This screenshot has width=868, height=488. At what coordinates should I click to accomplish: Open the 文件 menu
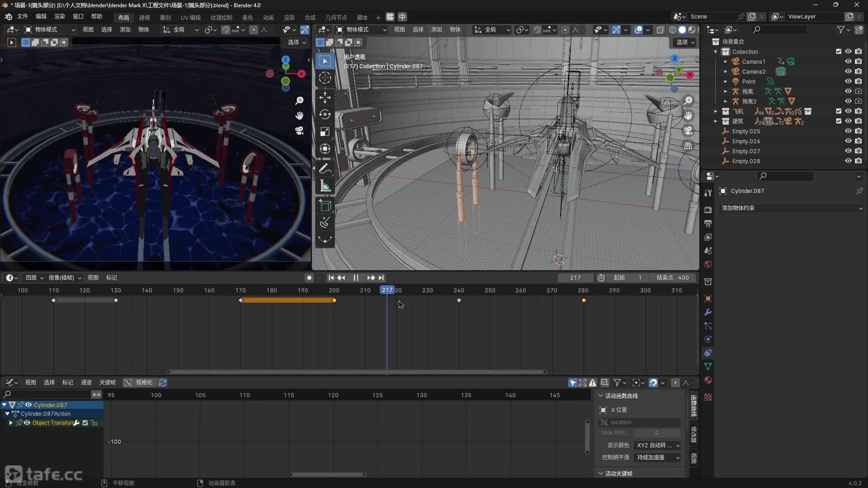23,17
